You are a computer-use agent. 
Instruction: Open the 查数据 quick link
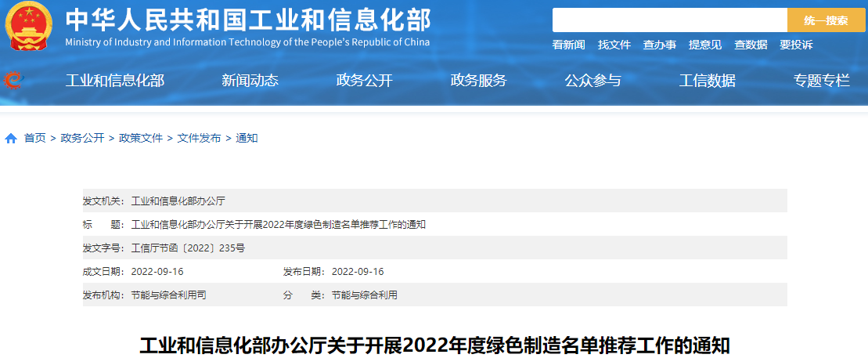pos(750,45)
